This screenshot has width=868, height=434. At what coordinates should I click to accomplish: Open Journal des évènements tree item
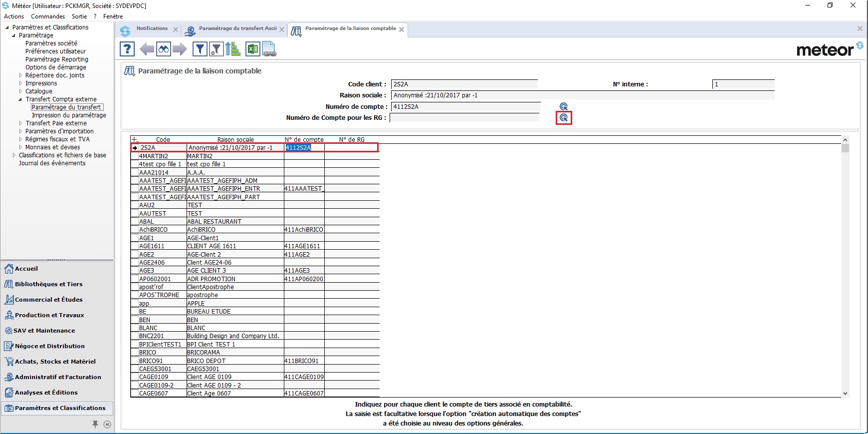coord(52,163)
